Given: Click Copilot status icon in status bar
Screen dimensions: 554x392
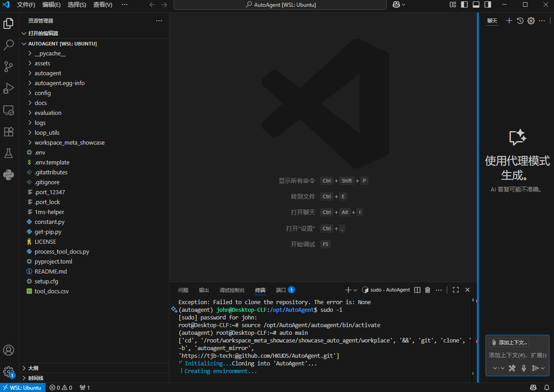Looking at the screenshot, I should point(533,387).
